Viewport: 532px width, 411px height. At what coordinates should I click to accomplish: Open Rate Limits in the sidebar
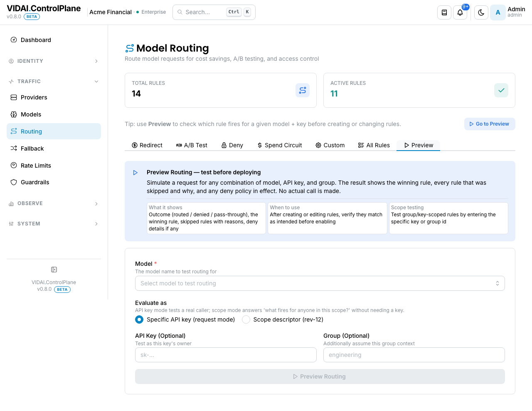click(x=54, y=166)
